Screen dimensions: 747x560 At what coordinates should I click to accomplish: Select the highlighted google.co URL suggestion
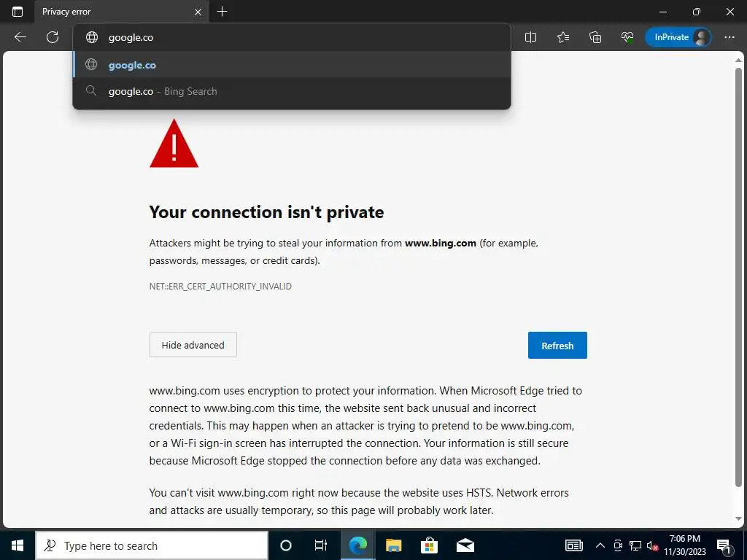(292, 65)
